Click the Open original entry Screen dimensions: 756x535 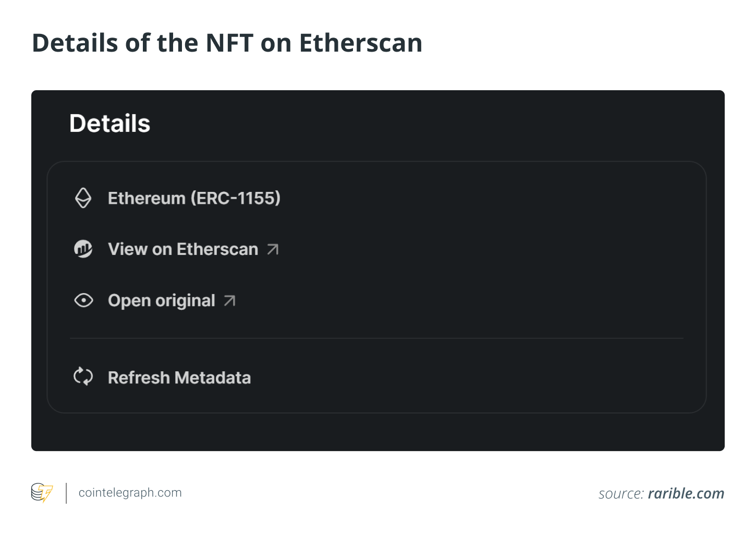(x=161, y=300)
